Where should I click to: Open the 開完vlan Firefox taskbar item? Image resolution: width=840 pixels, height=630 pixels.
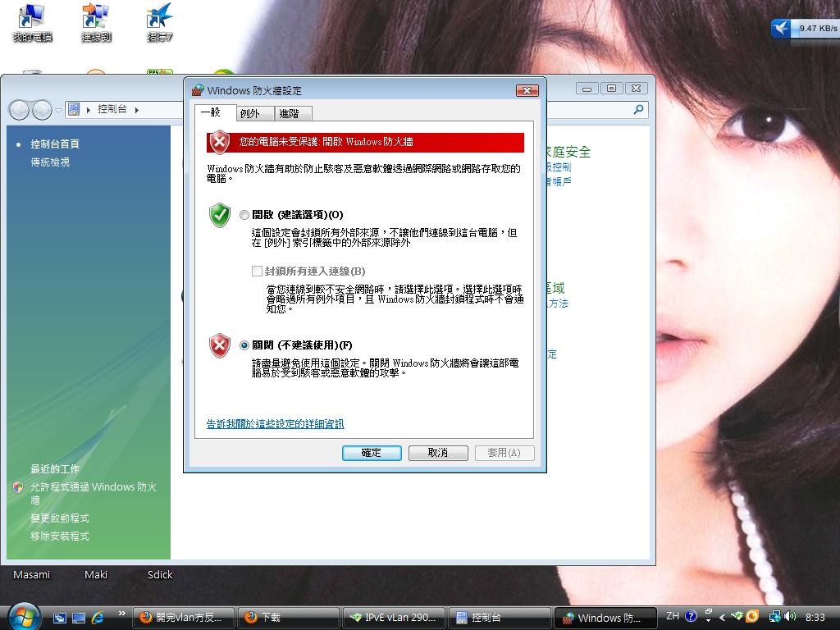[183, 618]
